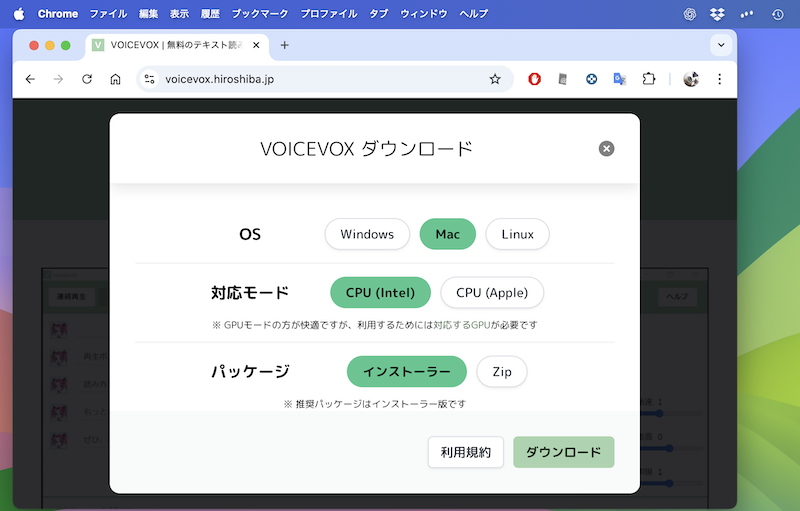Go back with the browser back arrow
800x511 pixels.
(x=30, y=79)
